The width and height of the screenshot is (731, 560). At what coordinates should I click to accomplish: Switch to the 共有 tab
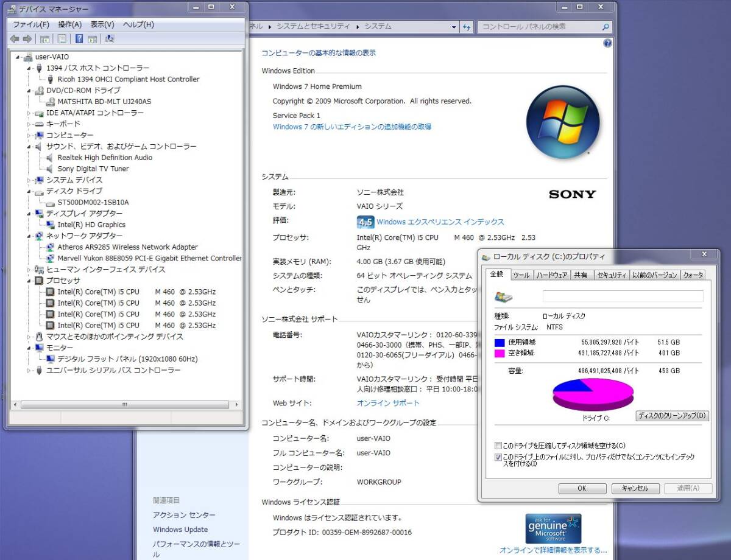click(x=581, y=275)
